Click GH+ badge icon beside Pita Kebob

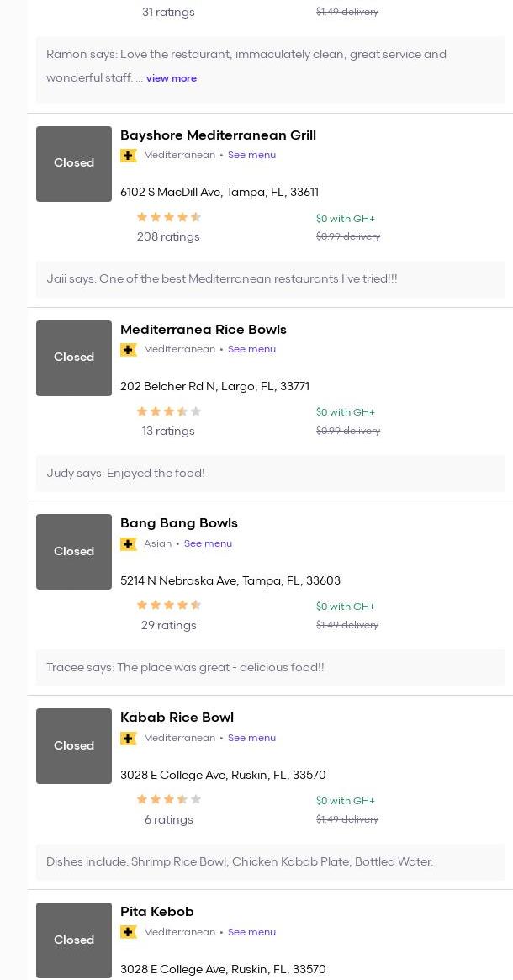click(129, 932)
